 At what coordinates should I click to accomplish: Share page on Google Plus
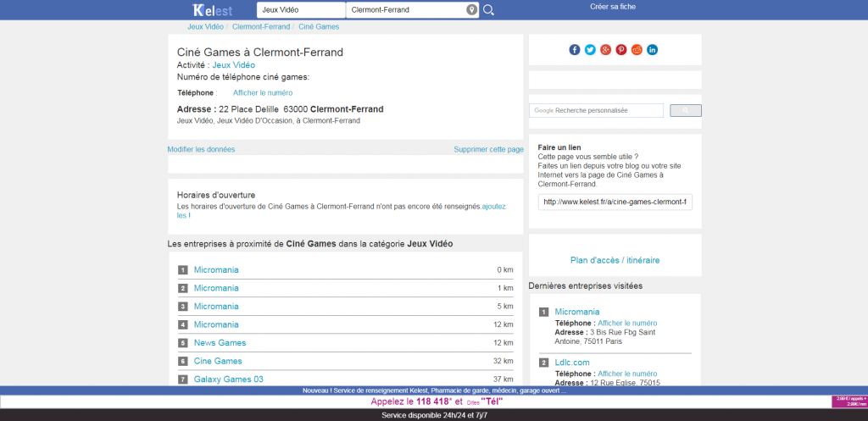click(605, 50)
